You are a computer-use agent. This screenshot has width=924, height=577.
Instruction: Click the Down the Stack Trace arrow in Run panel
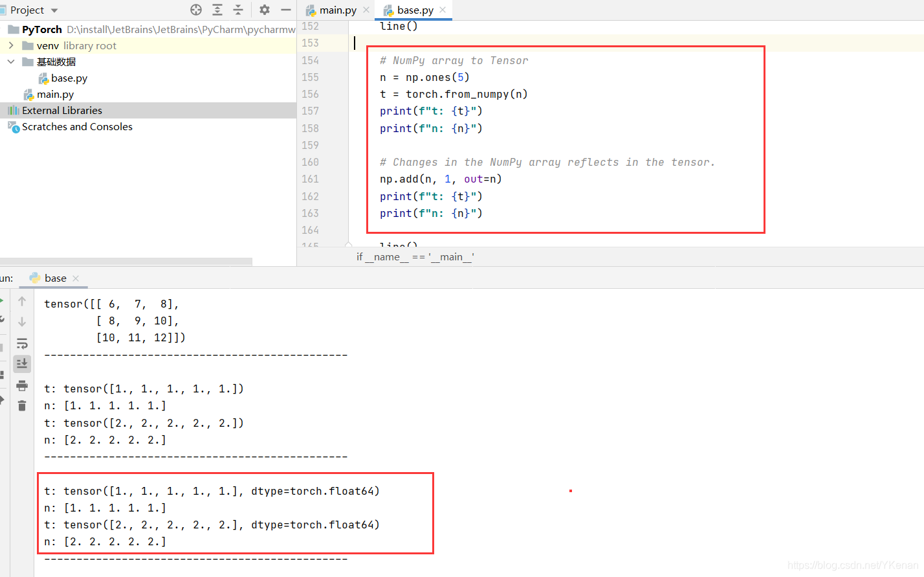(22, 322)
